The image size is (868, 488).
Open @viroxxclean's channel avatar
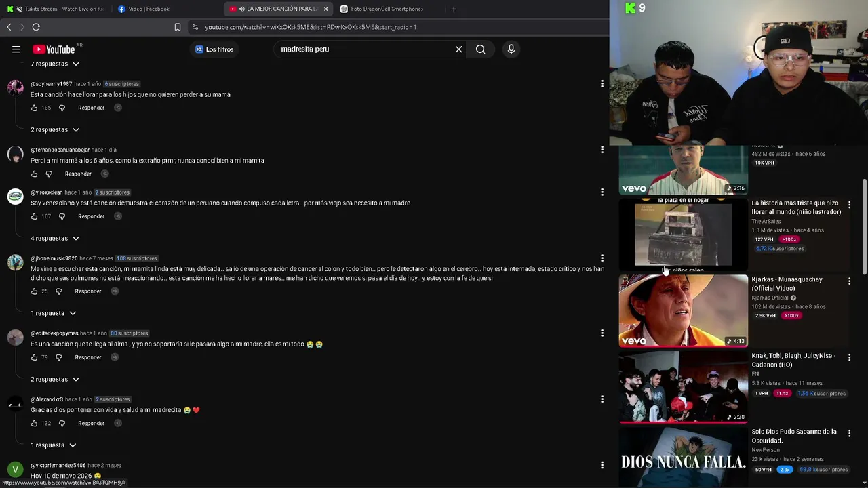coord(15,196)
